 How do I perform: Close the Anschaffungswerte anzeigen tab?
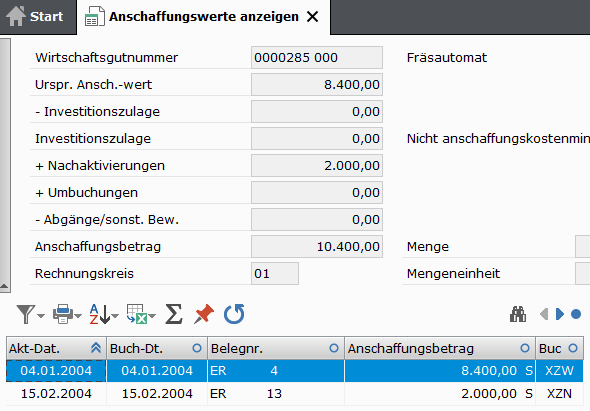[x=312, y=17]
